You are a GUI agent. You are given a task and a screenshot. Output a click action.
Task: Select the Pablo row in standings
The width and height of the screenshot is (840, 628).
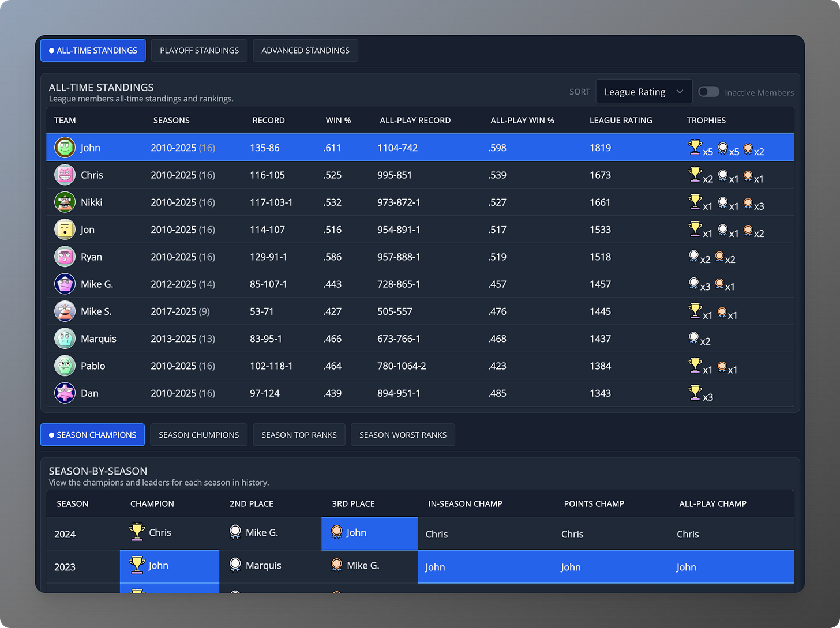pos(420,366)
